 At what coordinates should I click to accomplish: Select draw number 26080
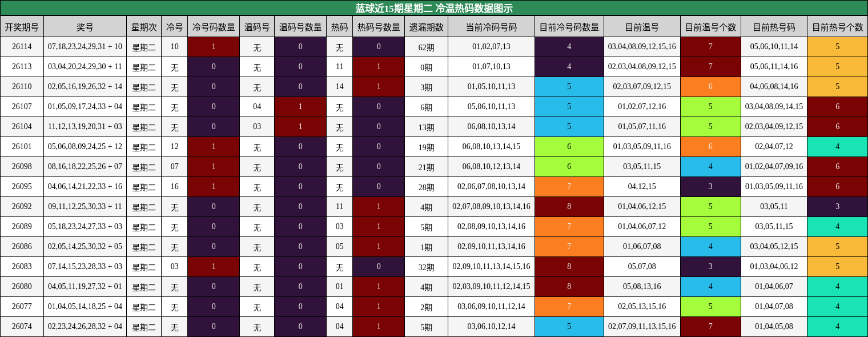[x=22, y=287]
